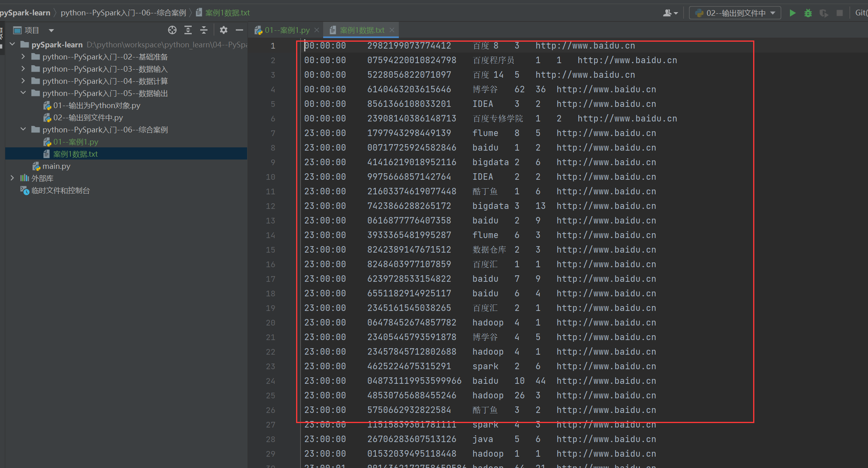Collapse the 05--数据输出 folder
The image size is (868, 468).
coord(23,93)
